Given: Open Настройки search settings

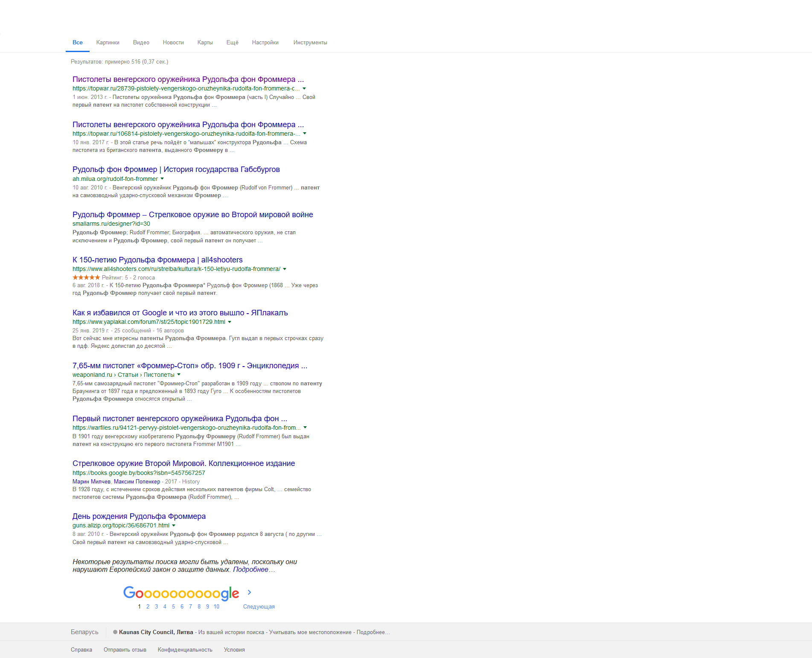Looking at the screenshot, I should click(x=265, y=43).
